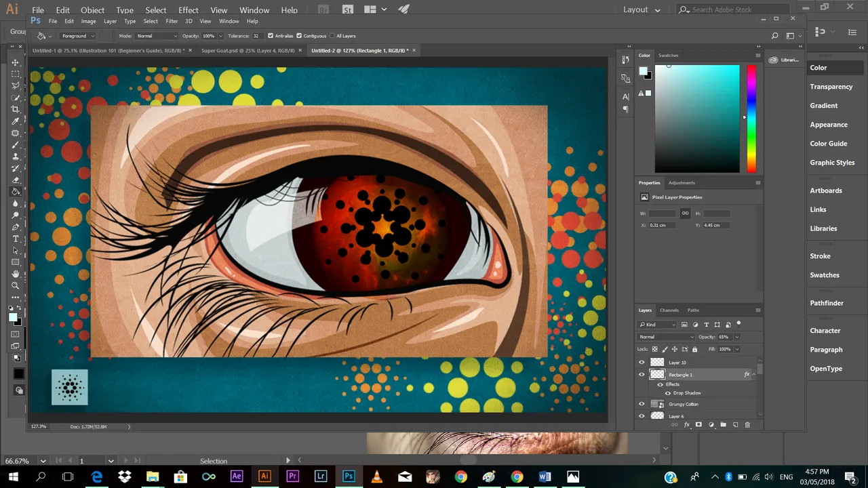Image resolution: width=868 pixels, height=488 pixels.
Task: Select the Eraser tool
Action: (15, 180)
